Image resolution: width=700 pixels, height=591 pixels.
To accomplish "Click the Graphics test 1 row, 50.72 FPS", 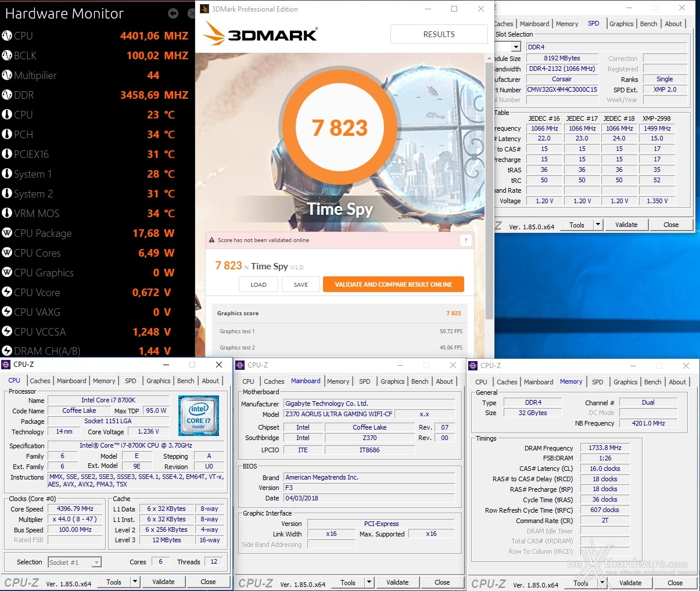I will point(341,331).
